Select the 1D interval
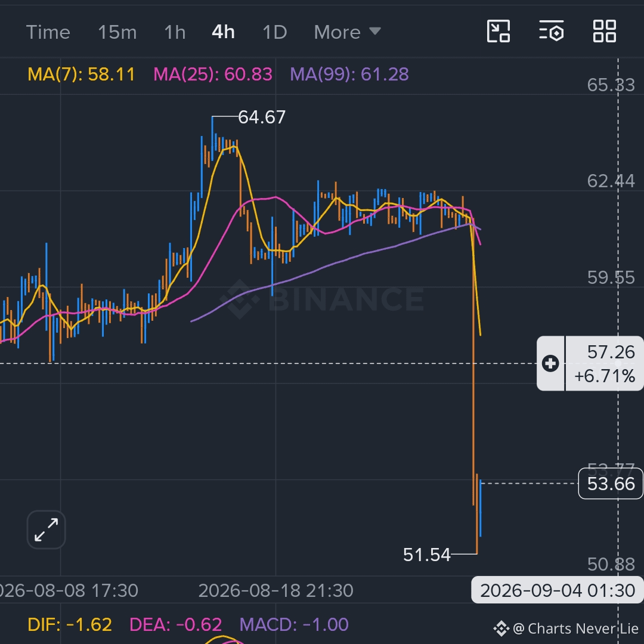 click(274, 32)
